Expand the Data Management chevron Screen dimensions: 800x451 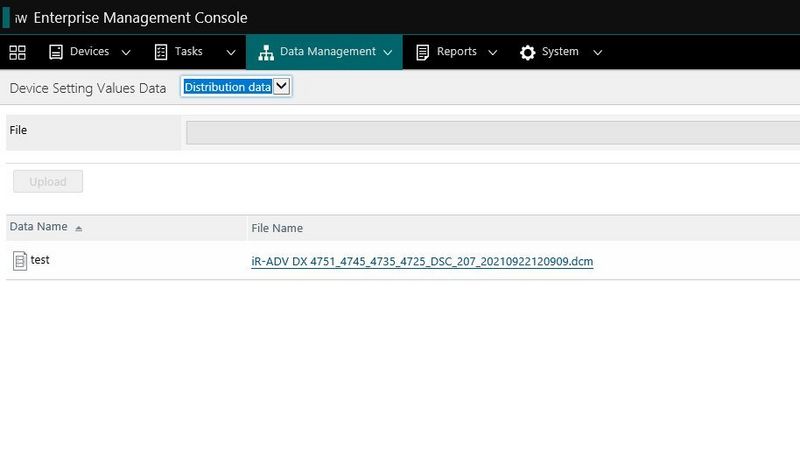coord(387,53)
